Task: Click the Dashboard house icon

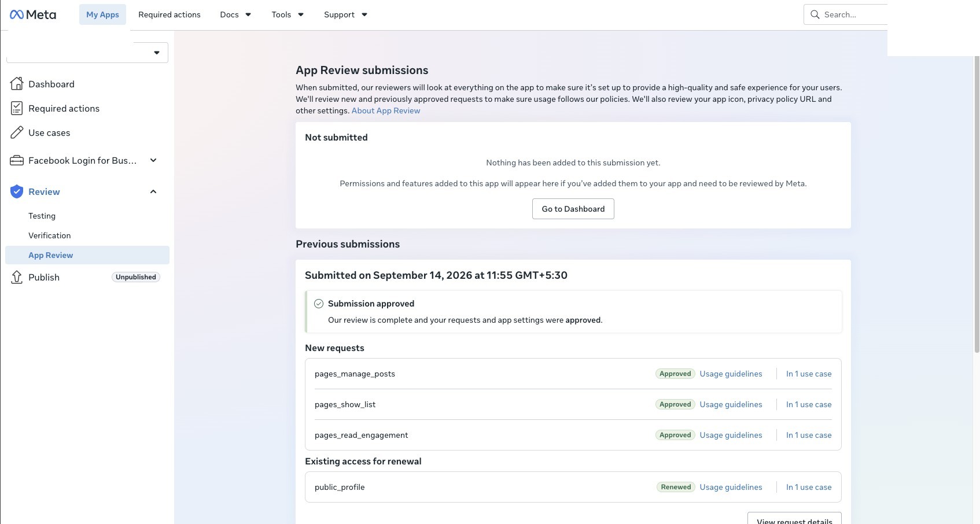Action: tap(17, 84)
